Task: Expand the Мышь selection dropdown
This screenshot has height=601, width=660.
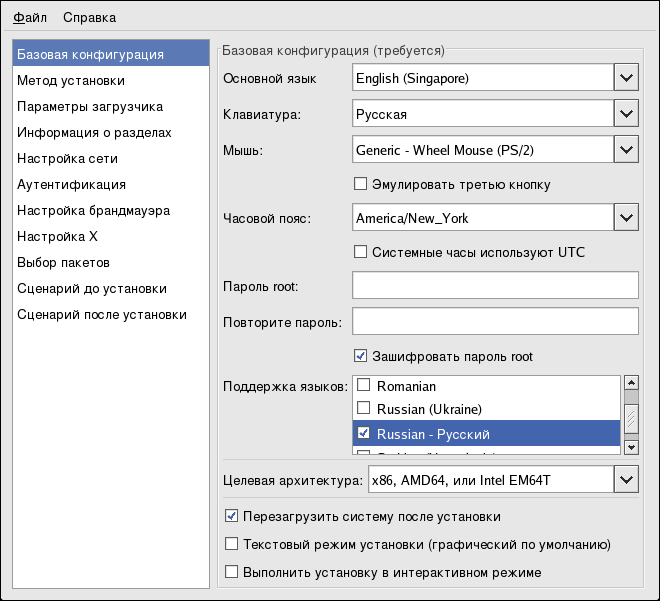Action: point(626,151)
